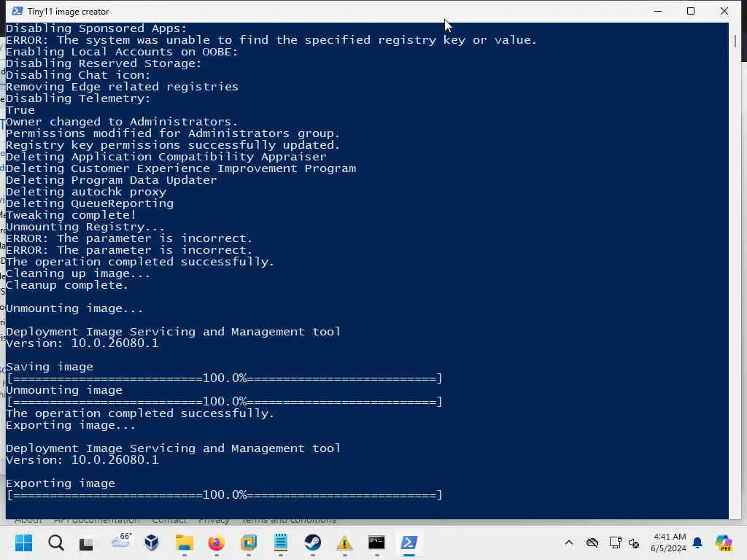Viewport: 747px width, 560px height.
Task: Click 'Disabling Chat icon:' line
Action: pyautogui.click(x=78, y=75)
